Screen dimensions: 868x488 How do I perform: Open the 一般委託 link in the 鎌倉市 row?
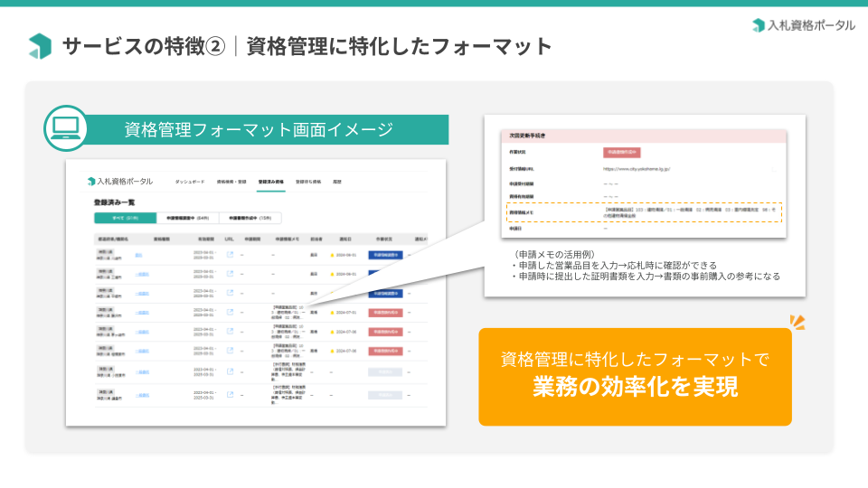click(142, 395)
